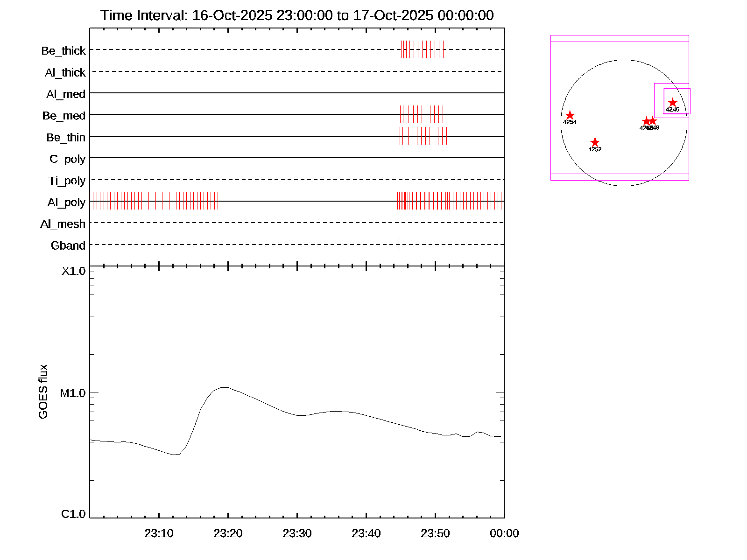Click the Be_thin filter label
The image size is (747, 560).
click(66, 138)
